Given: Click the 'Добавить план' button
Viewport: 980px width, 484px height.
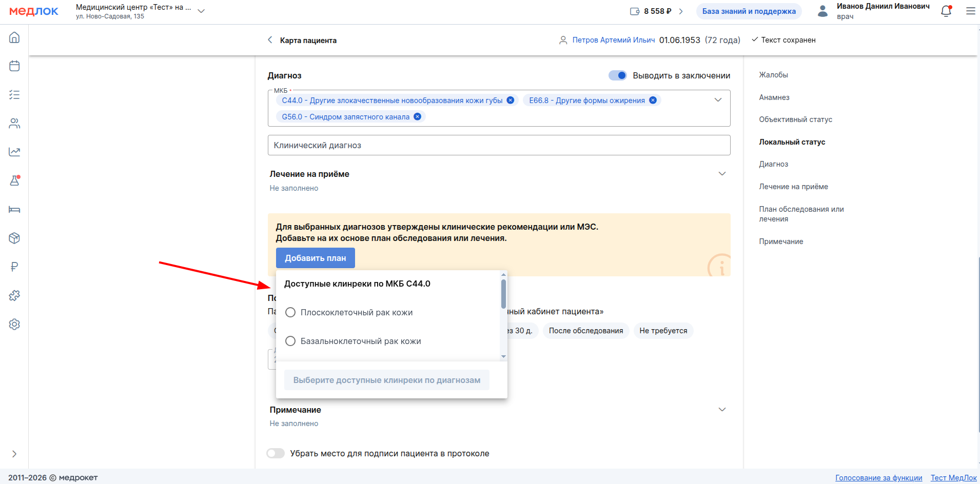Looking at the screenshot, I should coord(315,258).
